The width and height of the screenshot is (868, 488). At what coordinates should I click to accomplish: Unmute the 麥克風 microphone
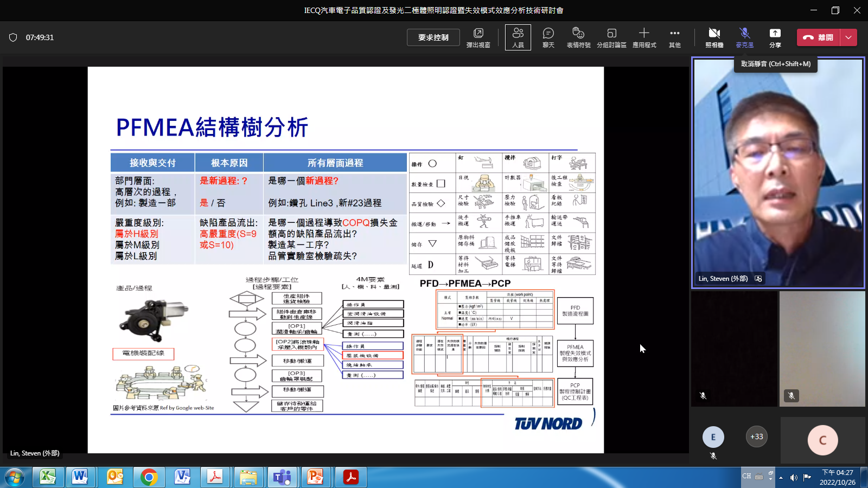(745, 37)
